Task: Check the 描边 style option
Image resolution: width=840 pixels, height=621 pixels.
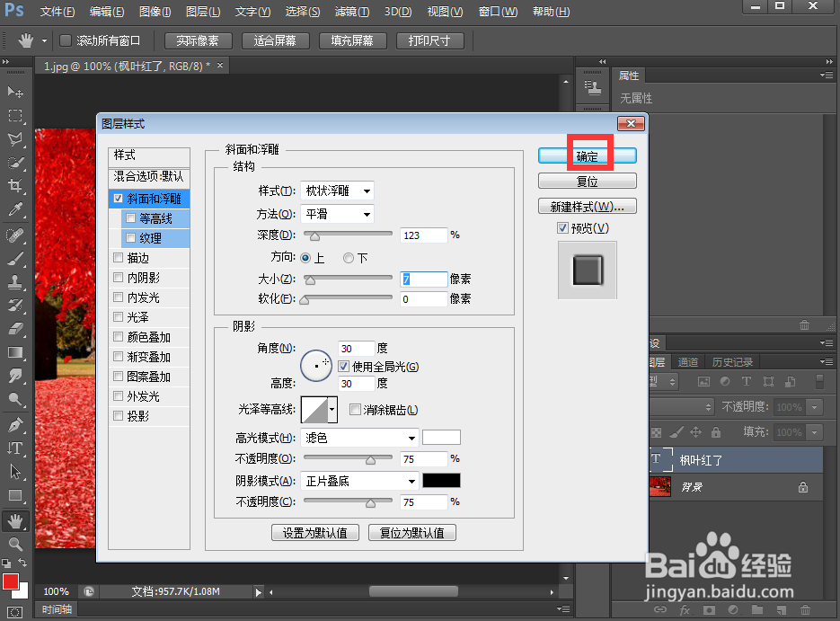Action: [118, 256]
